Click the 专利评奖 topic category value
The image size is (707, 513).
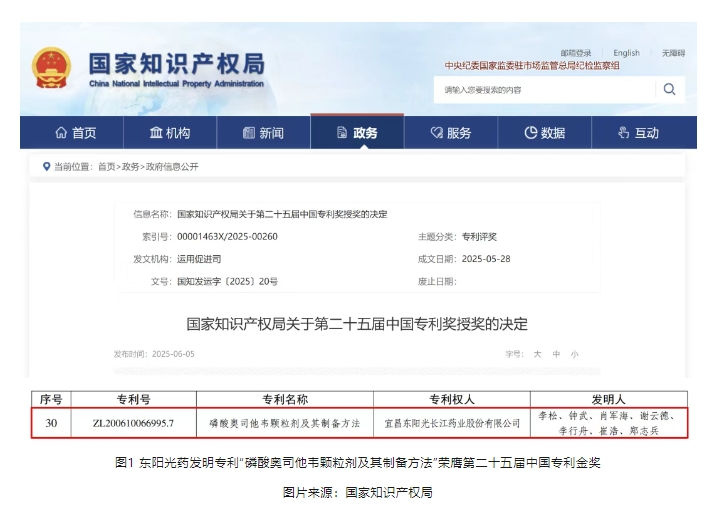(x=479, y=237)
